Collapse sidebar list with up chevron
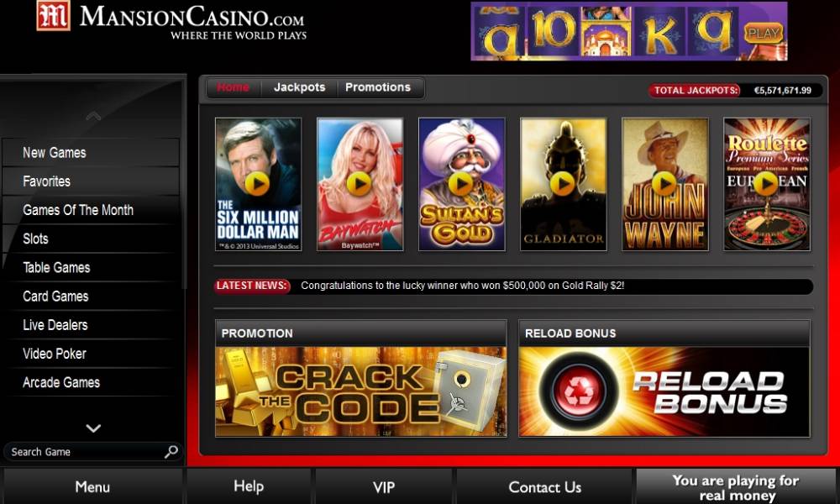 [93, 116]
